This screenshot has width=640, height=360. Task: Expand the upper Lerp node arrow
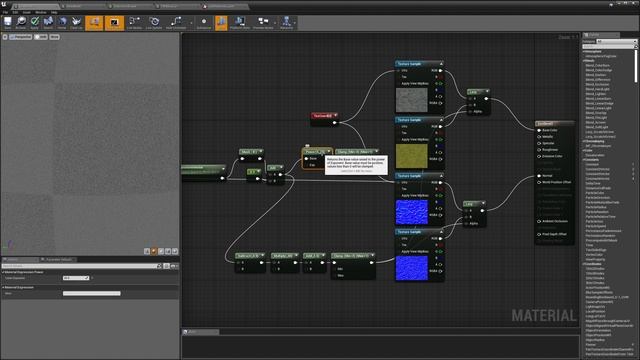[x=487, y=92]
